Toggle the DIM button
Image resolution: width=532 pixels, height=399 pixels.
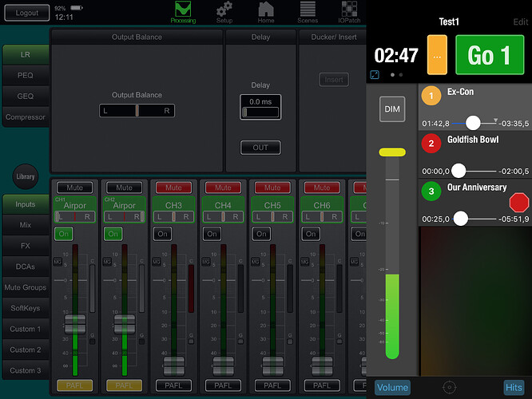(x=392, y=109)
